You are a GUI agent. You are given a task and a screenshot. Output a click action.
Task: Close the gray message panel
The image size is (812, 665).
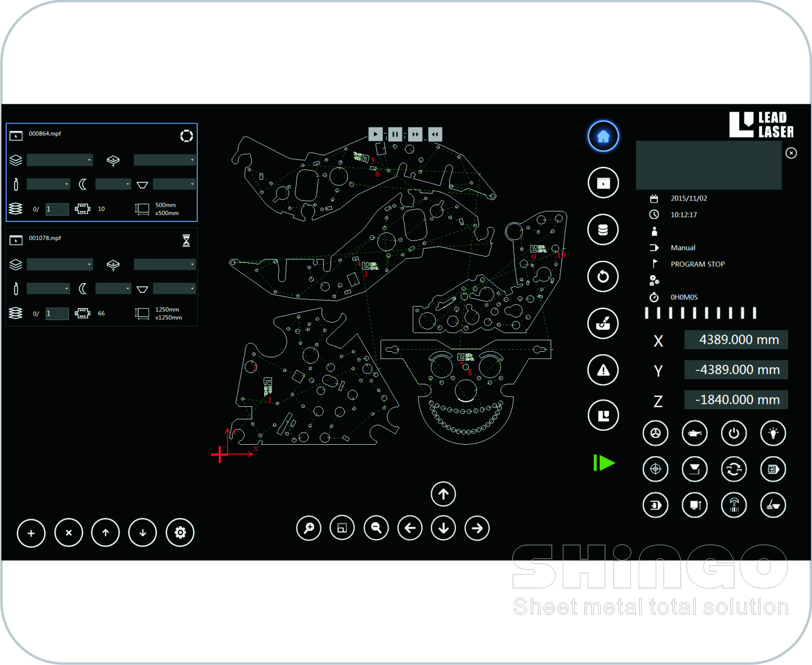point(791,153)
